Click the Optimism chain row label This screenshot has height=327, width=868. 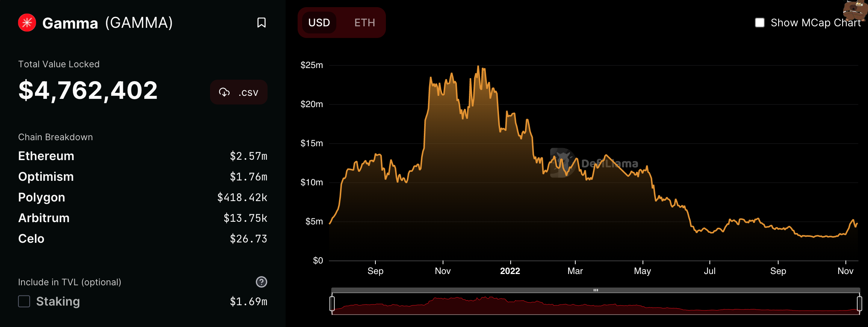pos(46,177)
